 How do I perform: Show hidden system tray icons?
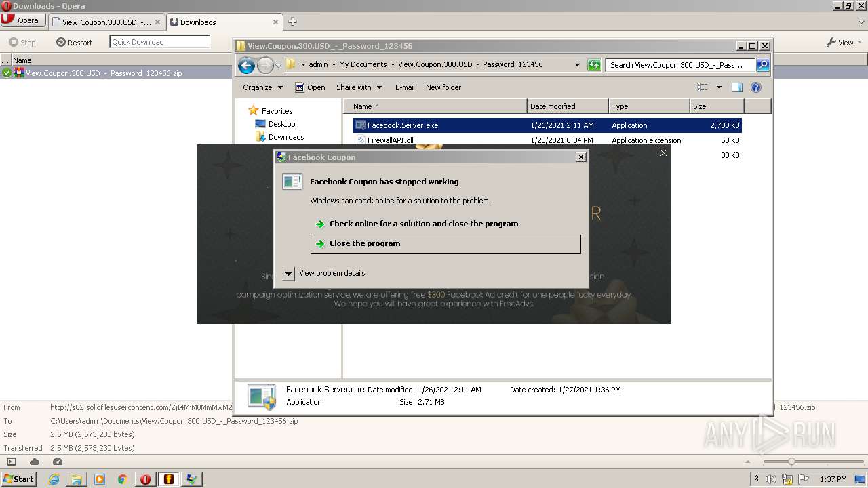(x=757, y=479)
